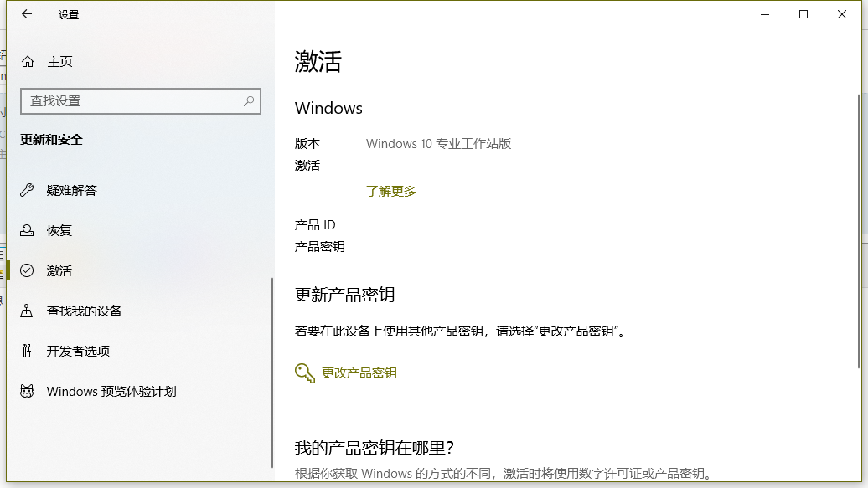Maximize the 设置 window

coord(803,14)
